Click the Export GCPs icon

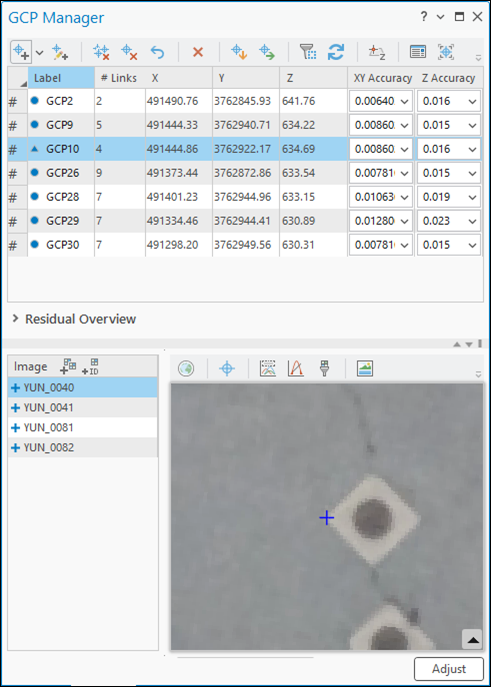pyautogui.click(x=267, y=52)
